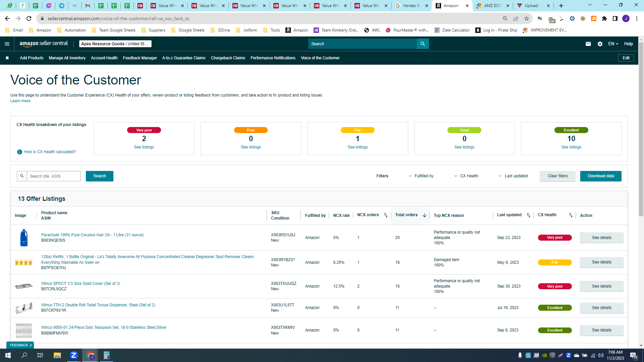Expand the Last updated filter dropdown

513,176
